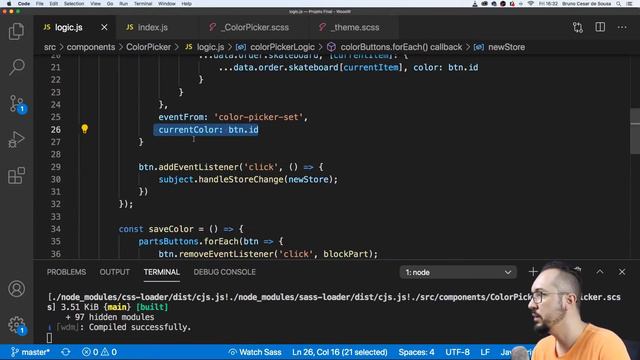Open the Go menu
Viewport: 640px width, 360px height.
[110, 4]
